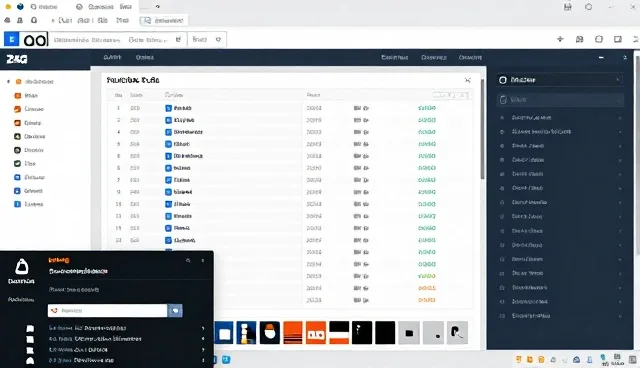Click the table panel vertical scrollbar
The image size is (640, 368).
482,129
